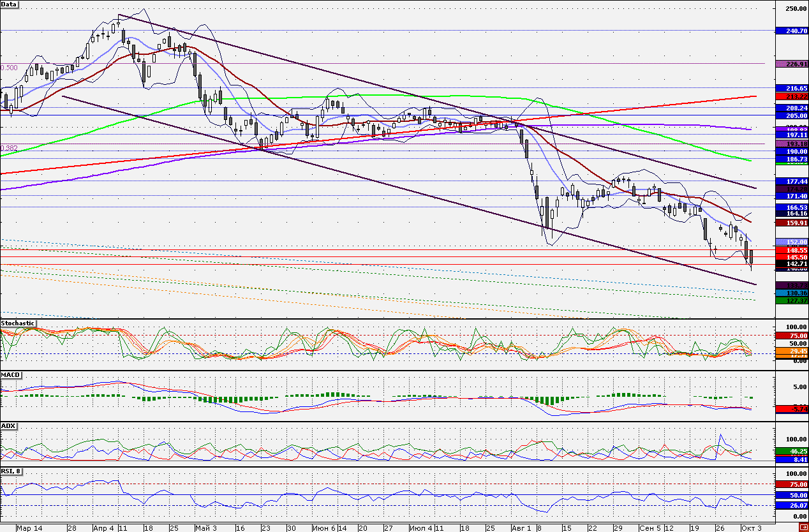Open the ADX indicator panel label
Viewport: 809px width, 532px height.
point(8,425)
